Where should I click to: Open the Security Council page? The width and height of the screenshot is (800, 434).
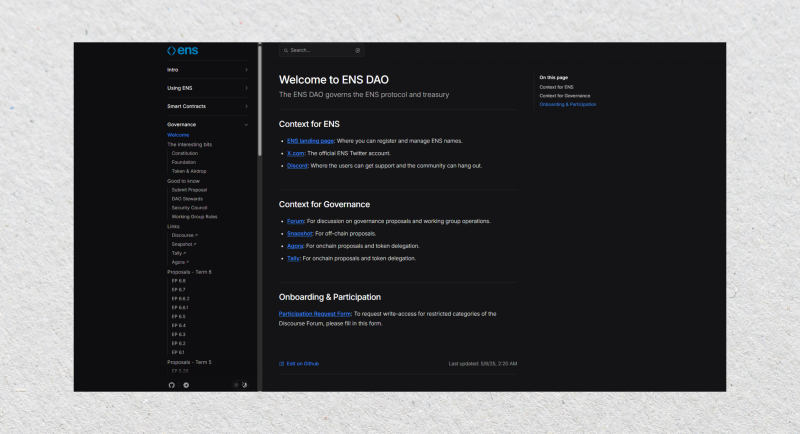[x=189, y=208]
